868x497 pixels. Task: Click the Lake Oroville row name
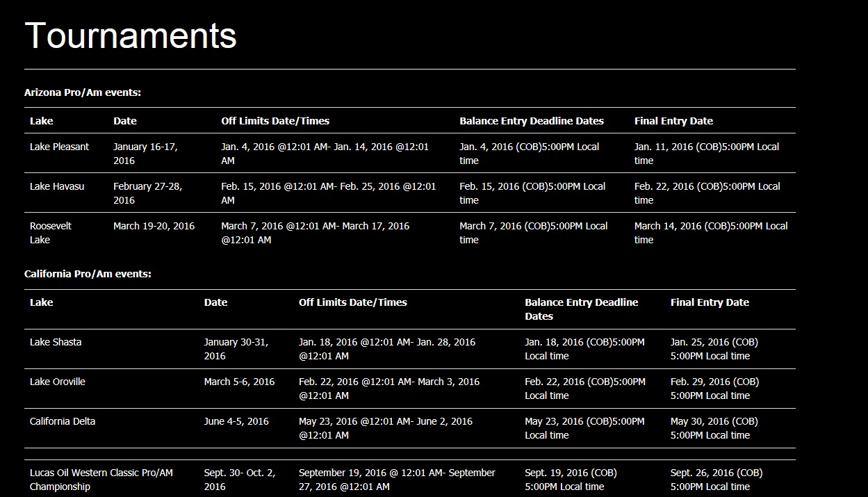58,382
